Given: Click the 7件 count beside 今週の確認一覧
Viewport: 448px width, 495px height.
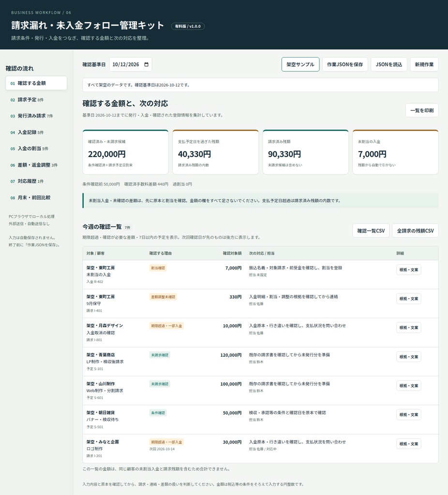Looking at the screenshot, I should (x=127, y=227).
